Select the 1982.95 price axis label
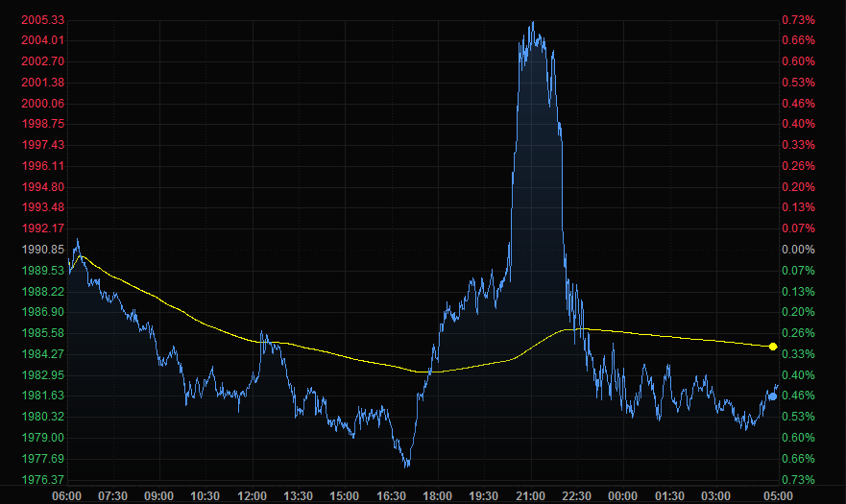 (42, 375)
